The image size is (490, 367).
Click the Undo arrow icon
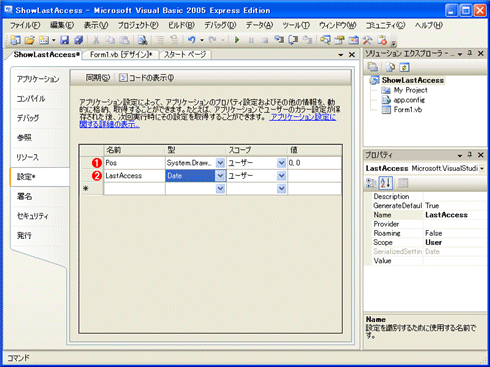pos(191,40)
